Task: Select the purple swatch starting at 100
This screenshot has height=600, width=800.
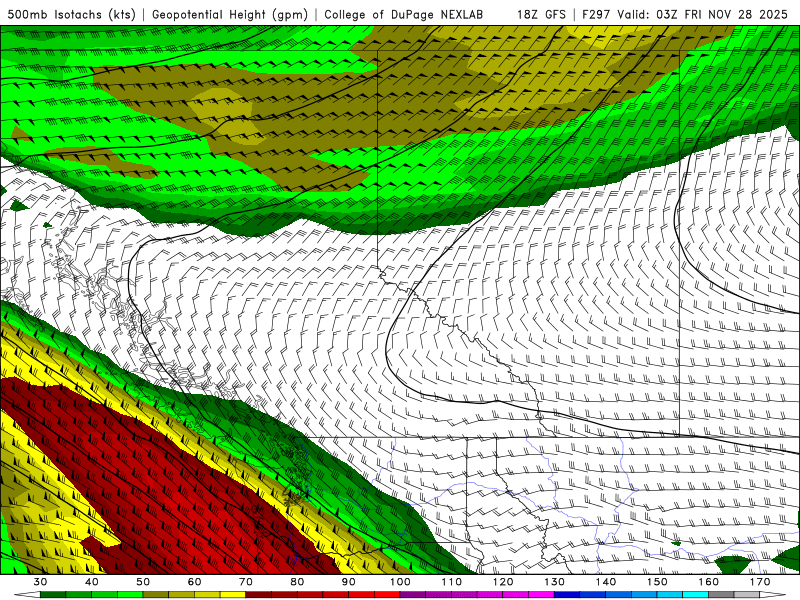Action: tap(413, 596)
